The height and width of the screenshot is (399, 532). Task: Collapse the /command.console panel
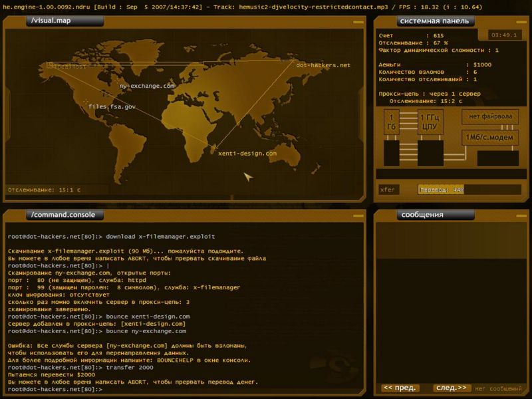[358, 215]
